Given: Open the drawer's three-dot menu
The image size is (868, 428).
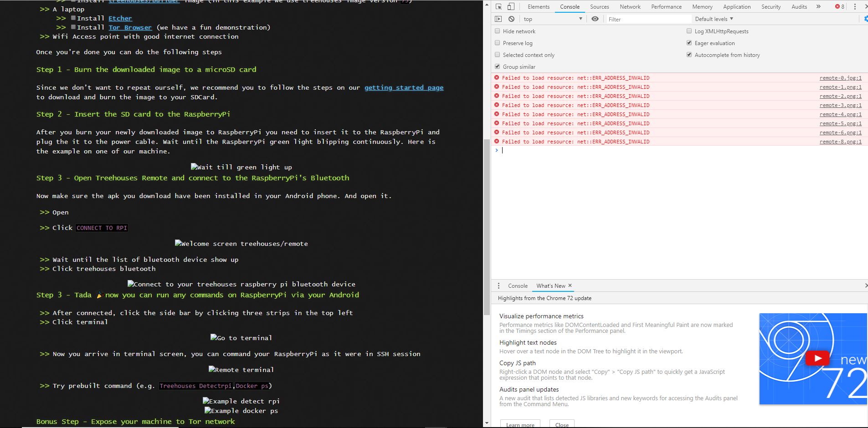Looking at the screenshot, I should pyautogui.click(x=499, y=285).
